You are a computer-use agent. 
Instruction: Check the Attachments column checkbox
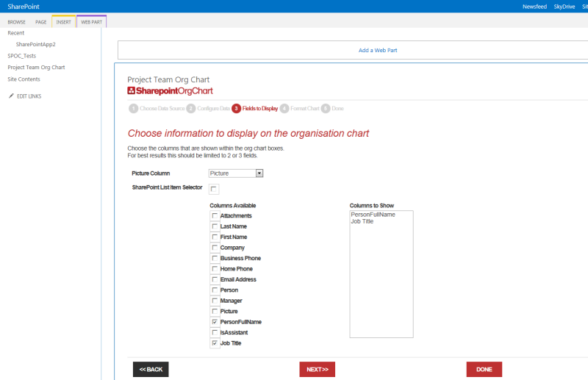[x=215, y=215]
